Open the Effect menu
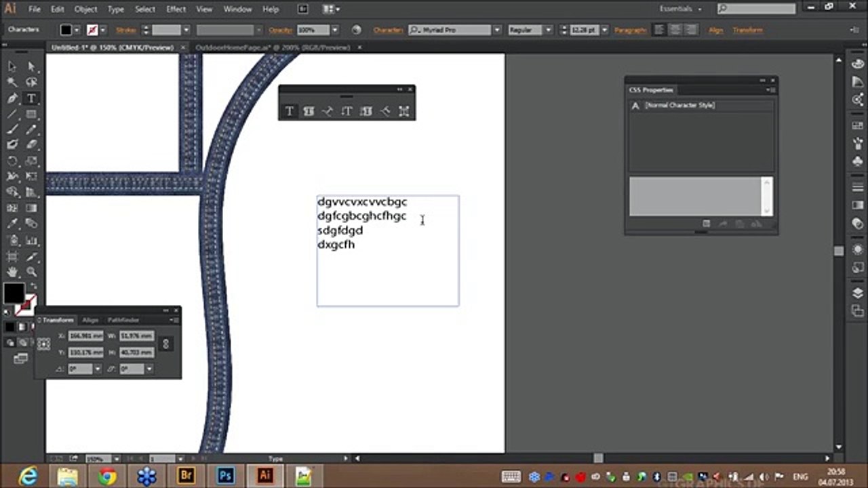 [176, 9]
